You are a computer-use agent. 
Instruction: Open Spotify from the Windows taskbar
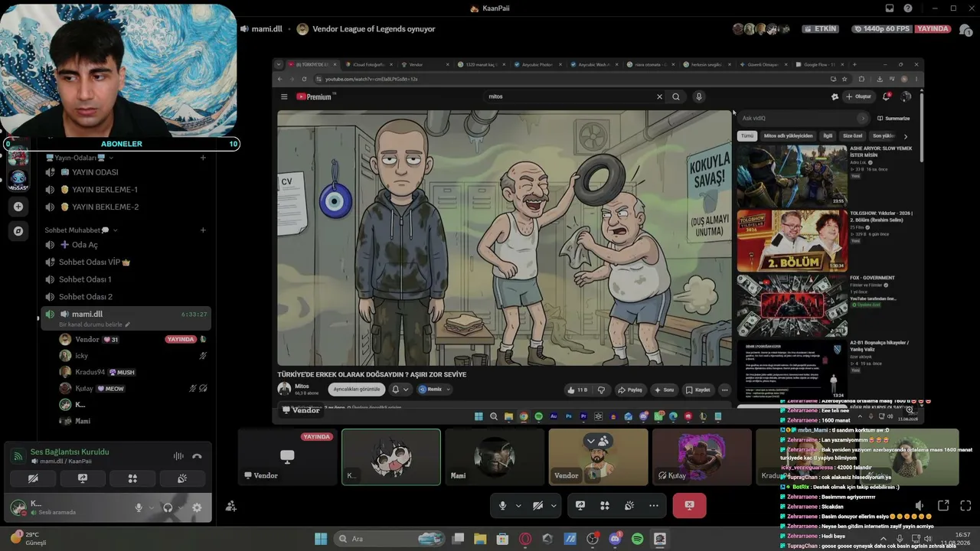click(x=638, y=539)
